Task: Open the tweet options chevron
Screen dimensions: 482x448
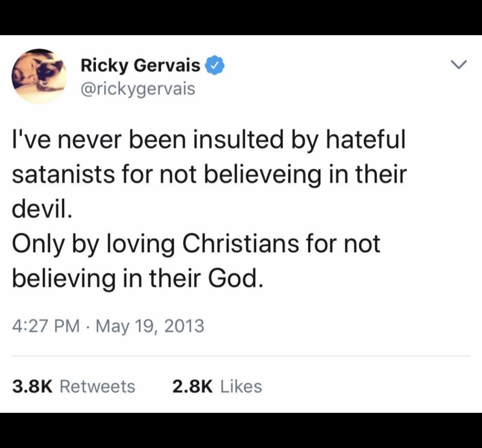Action: tap(458, 64)
